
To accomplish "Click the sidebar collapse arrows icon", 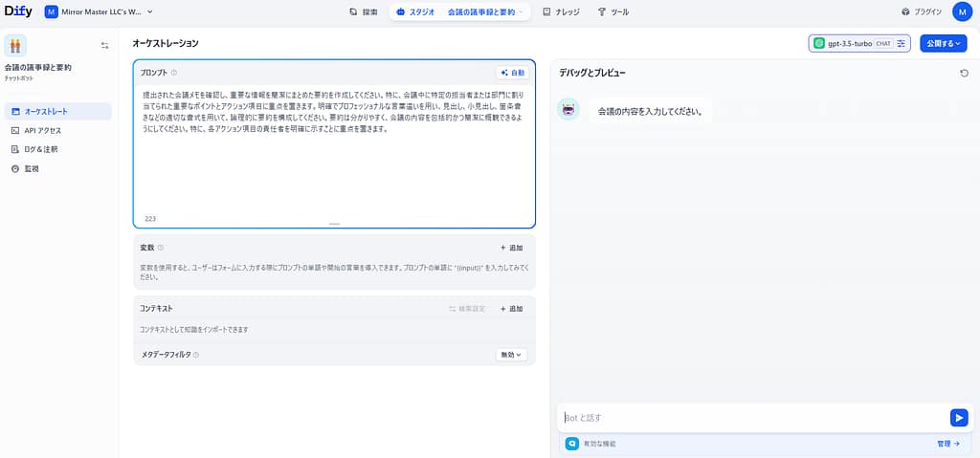I will pyautogui.click(x=104, y=45).
